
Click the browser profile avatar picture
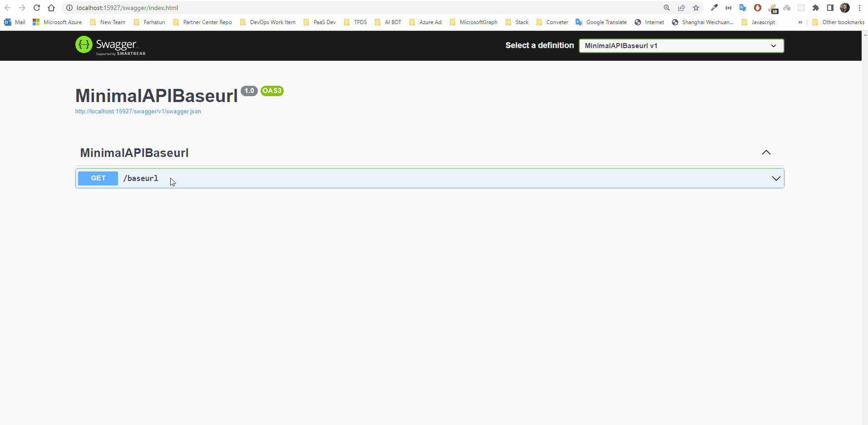pyautogui.click(x=845, y=8)
